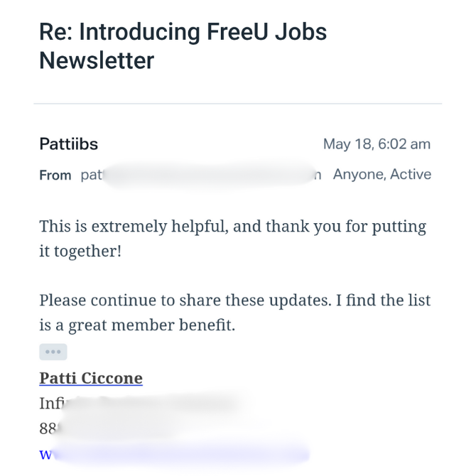Click the blurred company line starting with Inf
This screenshot has width=476, height=476.
pyautogui.click(x=139, y=404)
